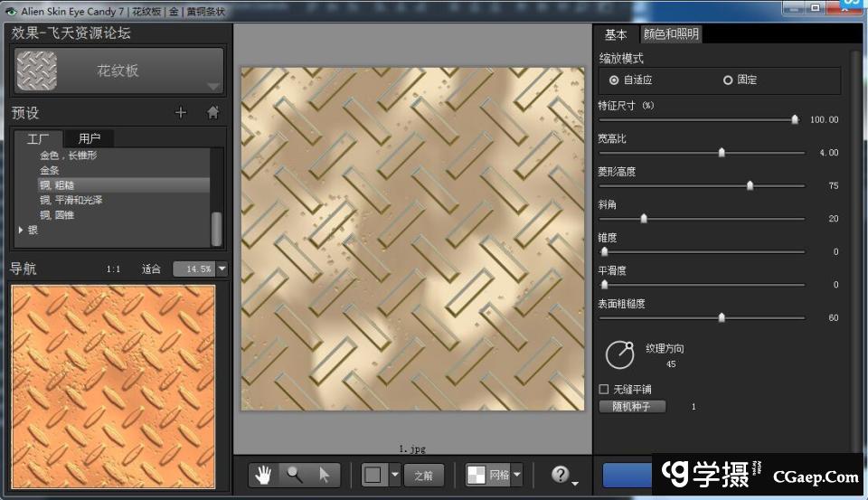Select the arrow pointer tool
This screenshot has height=500, width=868.
324,475
